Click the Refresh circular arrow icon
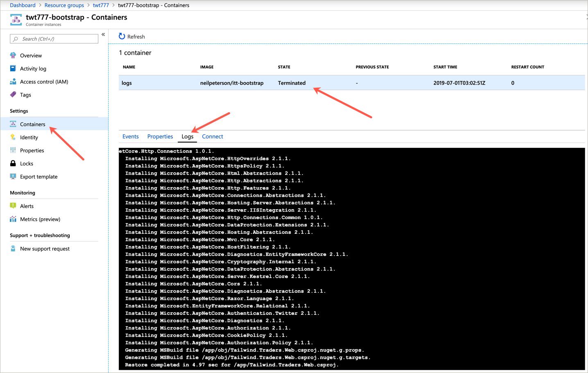The width and height of the screenshot is (588, 373). [x=122, y=36]
